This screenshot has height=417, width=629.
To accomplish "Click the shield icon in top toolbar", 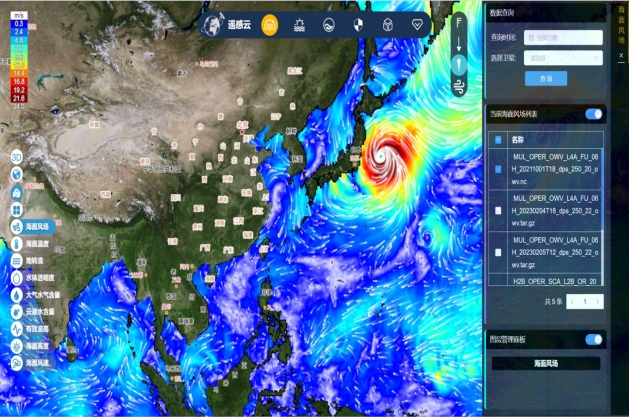I will point(358,25).
